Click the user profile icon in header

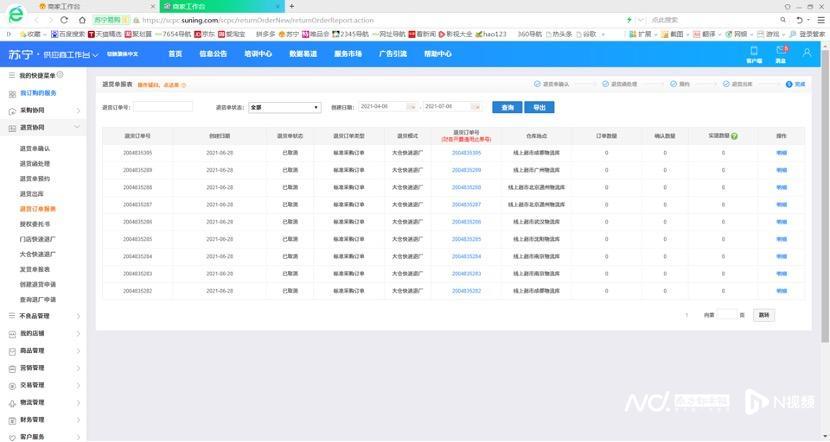pyautogui.click(x=807, y=53)
